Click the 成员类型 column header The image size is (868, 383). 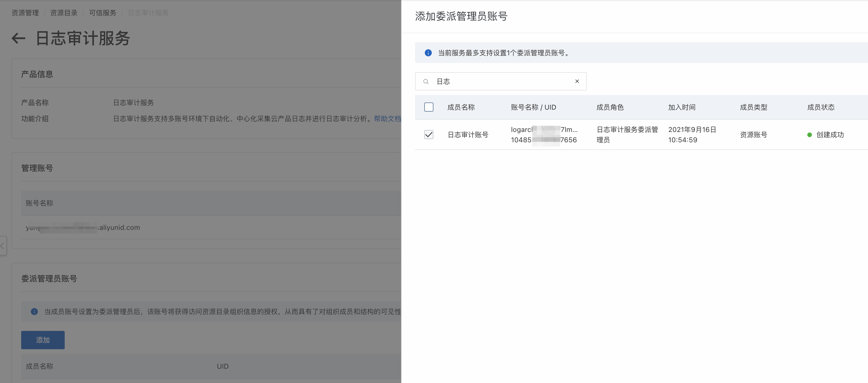[x=753, y=107]
